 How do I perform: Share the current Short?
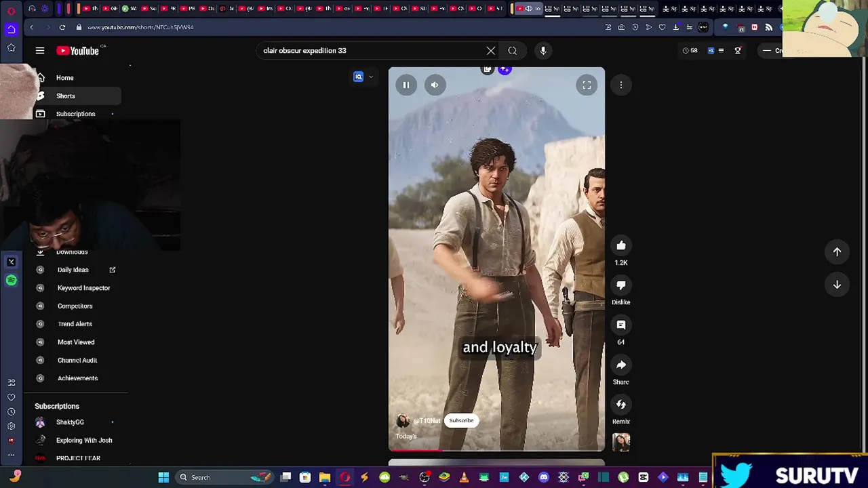pos(621,365)
